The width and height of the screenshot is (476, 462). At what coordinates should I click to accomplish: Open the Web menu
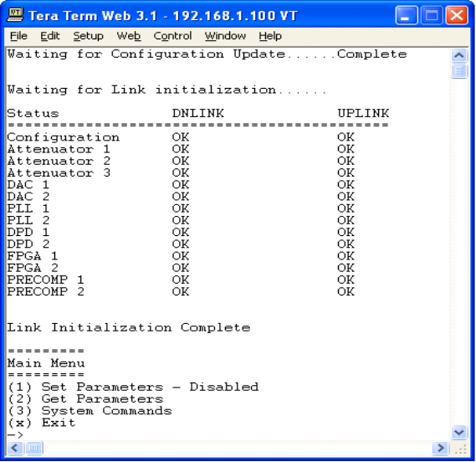[129, 36]
